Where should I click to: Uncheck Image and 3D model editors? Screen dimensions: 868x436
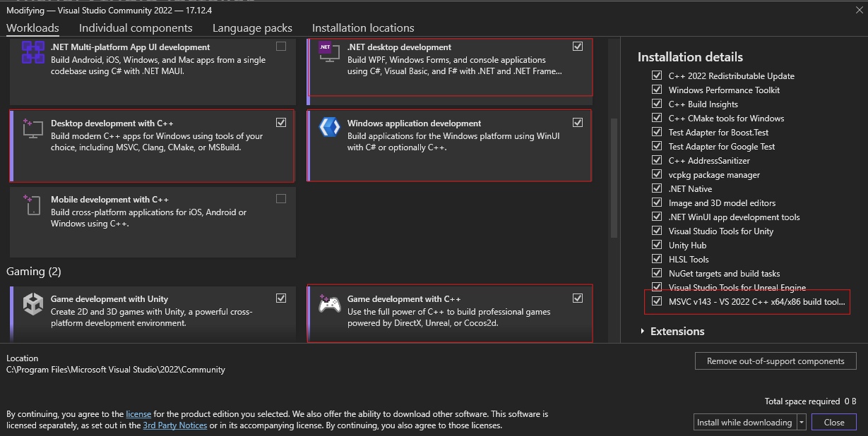coord(657,202)
